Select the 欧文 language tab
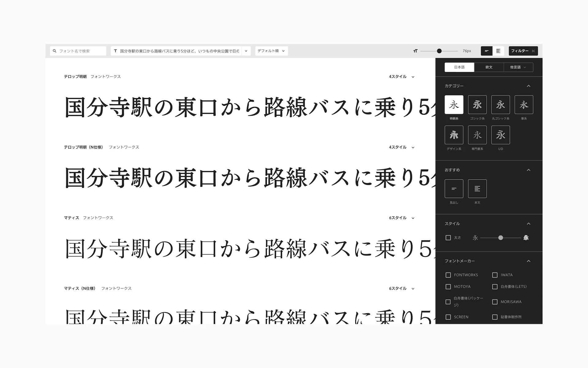This screenshot has height=368, width=588. pyautogui.click(x=489, y=67)
